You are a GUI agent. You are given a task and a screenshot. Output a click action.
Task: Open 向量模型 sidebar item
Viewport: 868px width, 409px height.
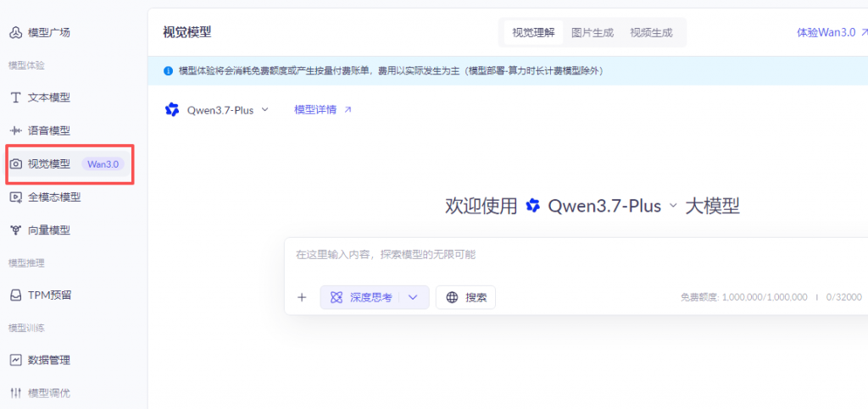48,230
